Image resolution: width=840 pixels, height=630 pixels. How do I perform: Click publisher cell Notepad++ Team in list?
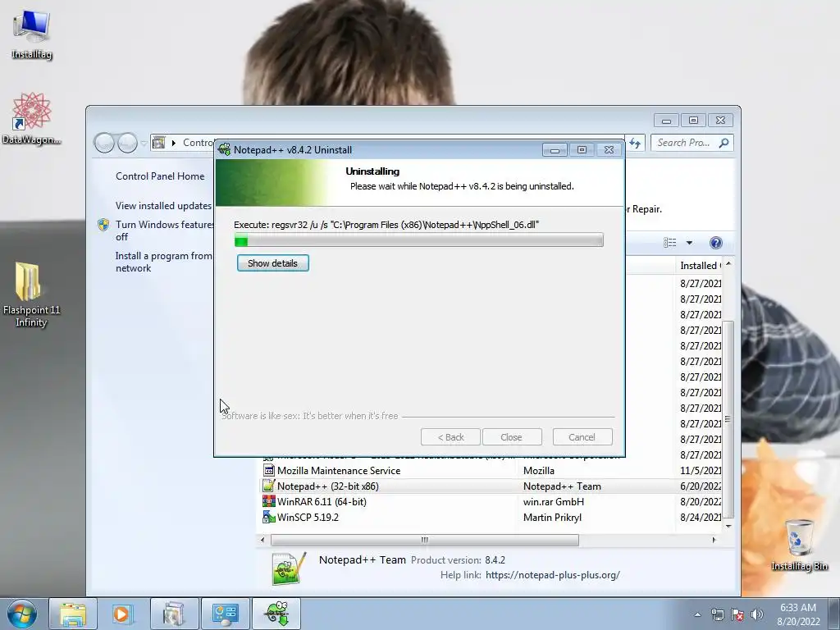pyautogui.click(x=562, y=486)
